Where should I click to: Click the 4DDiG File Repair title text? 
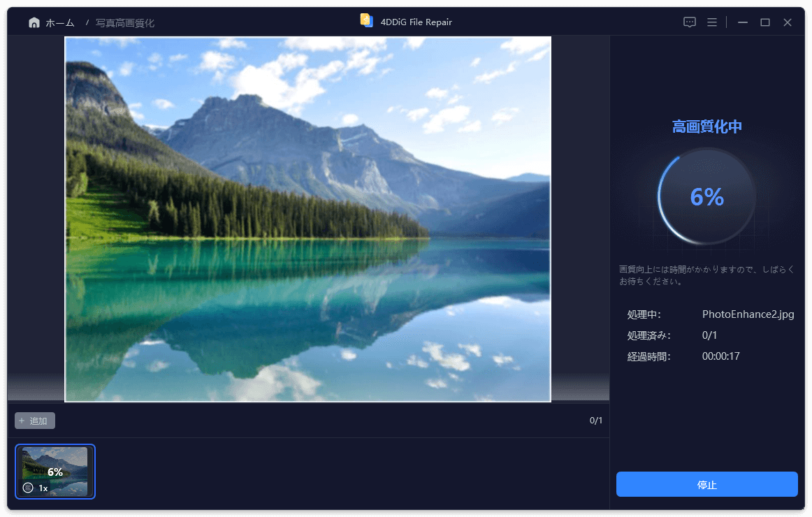[x=416, y=22]
